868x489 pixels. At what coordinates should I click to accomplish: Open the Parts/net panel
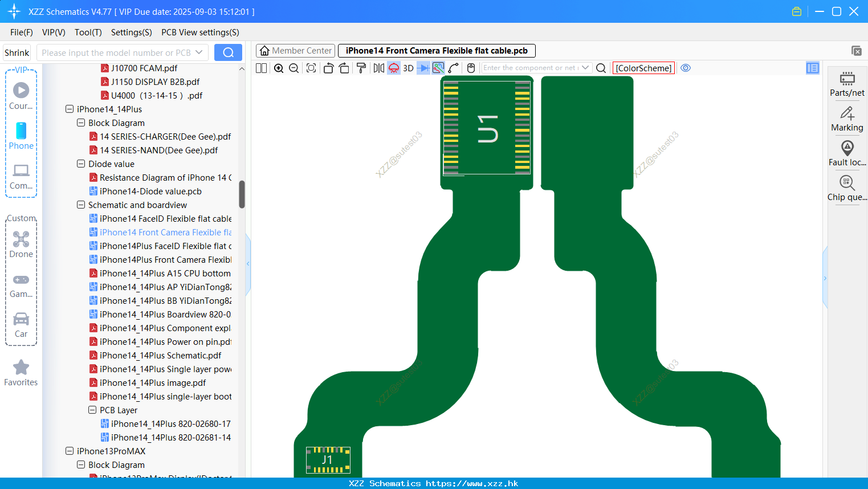[x=847, y=84]
